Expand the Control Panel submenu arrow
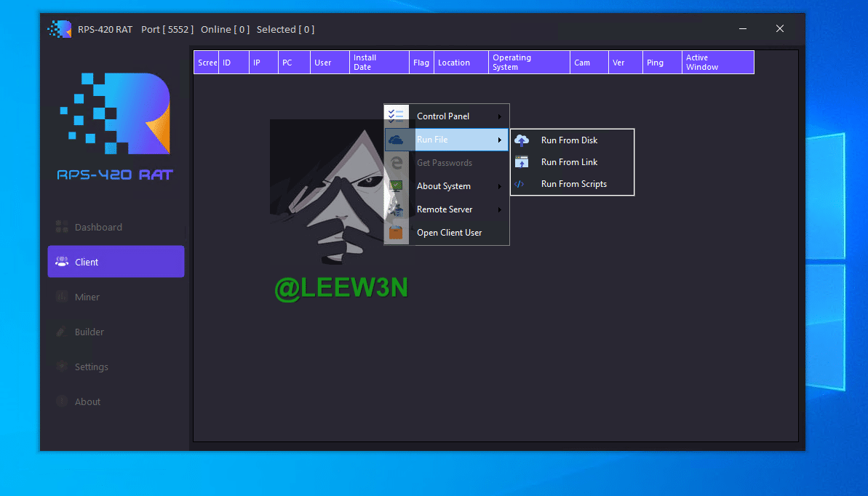The image size is (868, 496). click(x=499, y=116)
